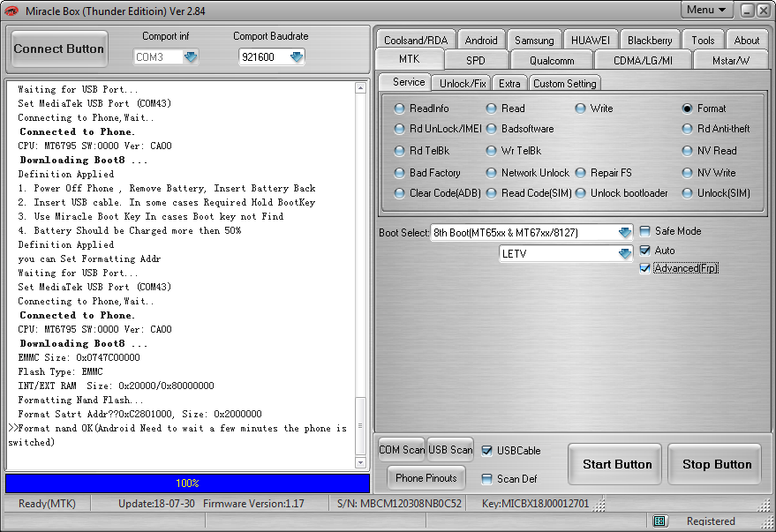
Task: Open the Coolsand/RDA tab
Action: (x=416, y=40)
